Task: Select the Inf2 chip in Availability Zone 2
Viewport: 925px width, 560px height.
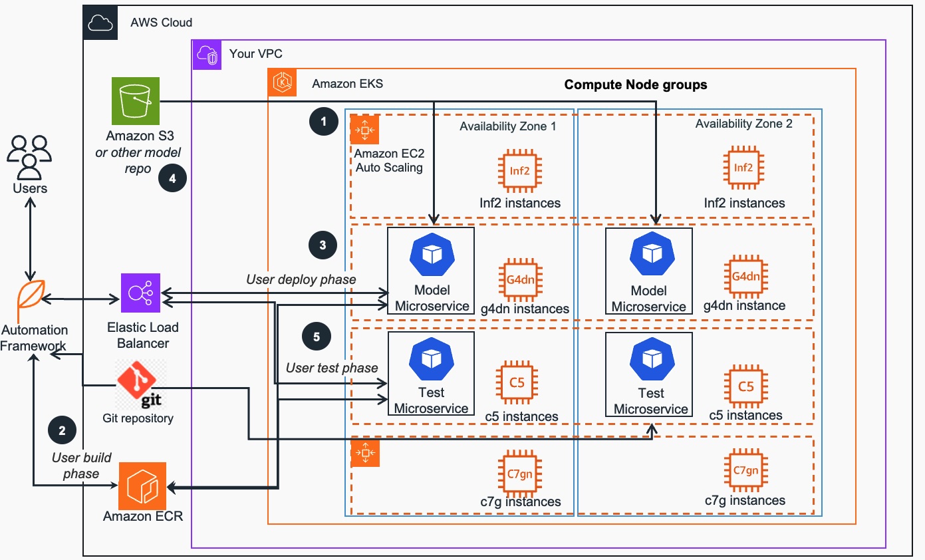Action: pyautogui.click(x=743, y=169)
